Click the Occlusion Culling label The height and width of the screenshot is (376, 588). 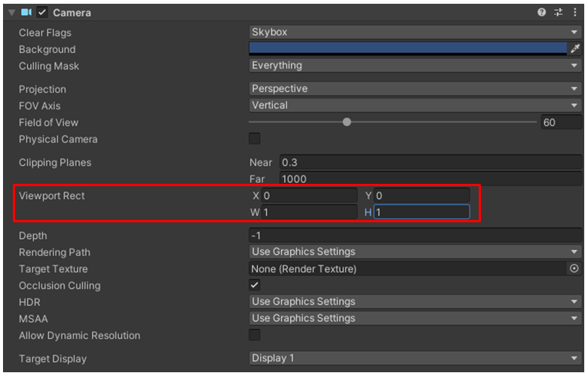point(60,286)
